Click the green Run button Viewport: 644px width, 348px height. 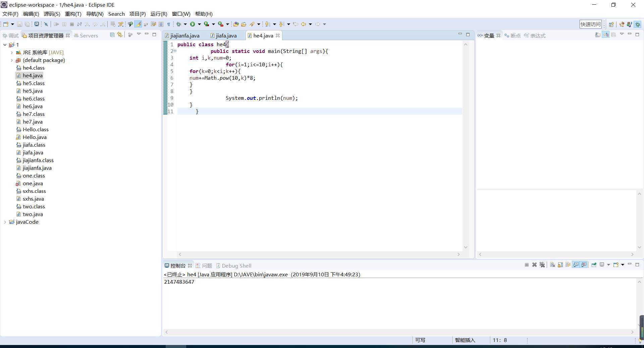[193, 24]
